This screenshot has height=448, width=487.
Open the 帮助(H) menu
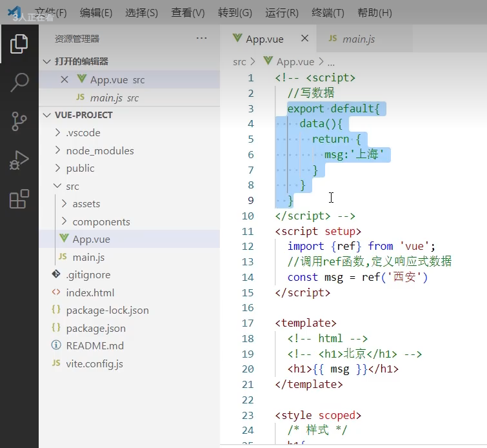[x=375, y=13]
